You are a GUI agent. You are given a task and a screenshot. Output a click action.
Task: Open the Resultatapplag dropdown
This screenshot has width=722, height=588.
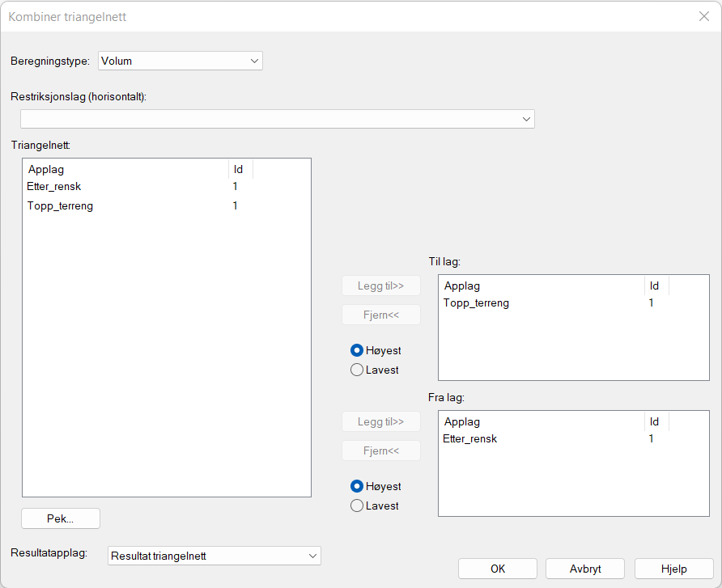point(214,556)
